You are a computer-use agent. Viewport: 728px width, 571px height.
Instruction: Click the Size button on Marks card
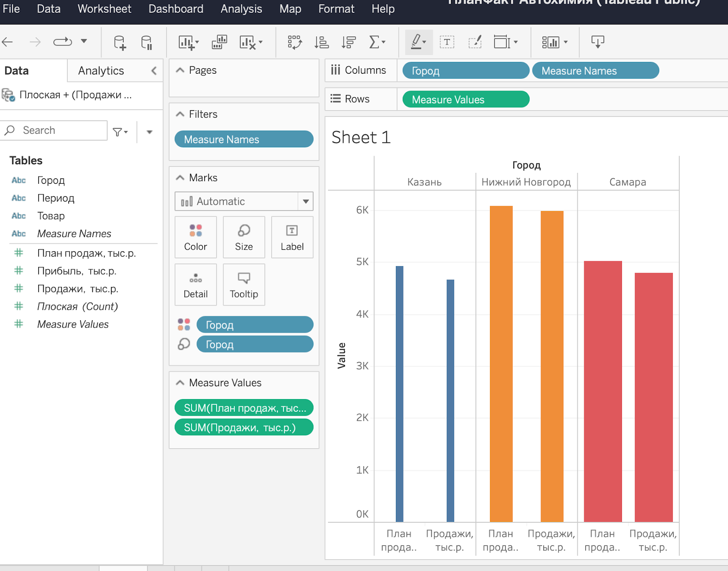244,237
